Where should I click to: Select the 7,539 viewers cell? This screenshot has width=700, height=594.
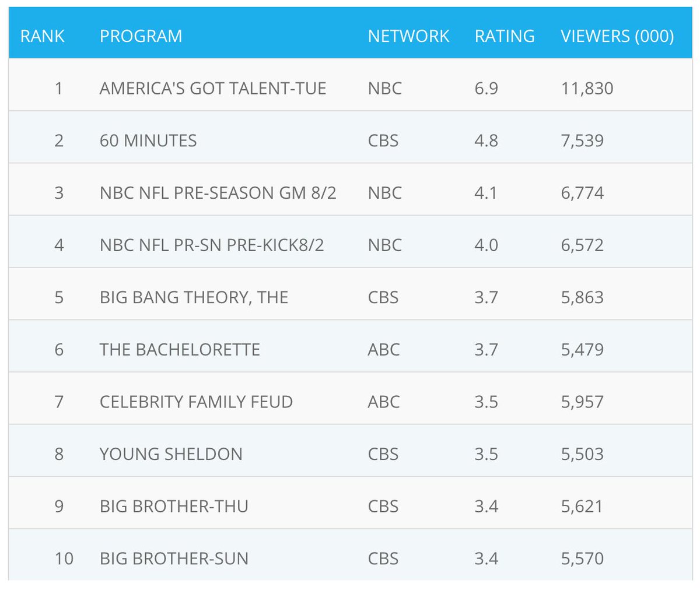582,140
